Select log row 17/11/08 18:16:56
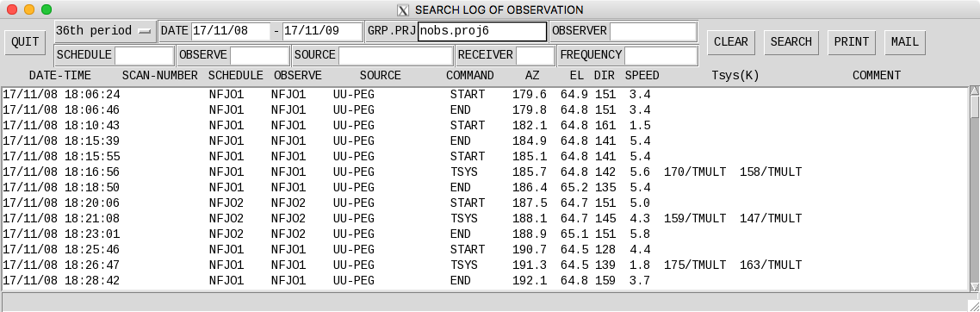 click(x=485, y=172)
